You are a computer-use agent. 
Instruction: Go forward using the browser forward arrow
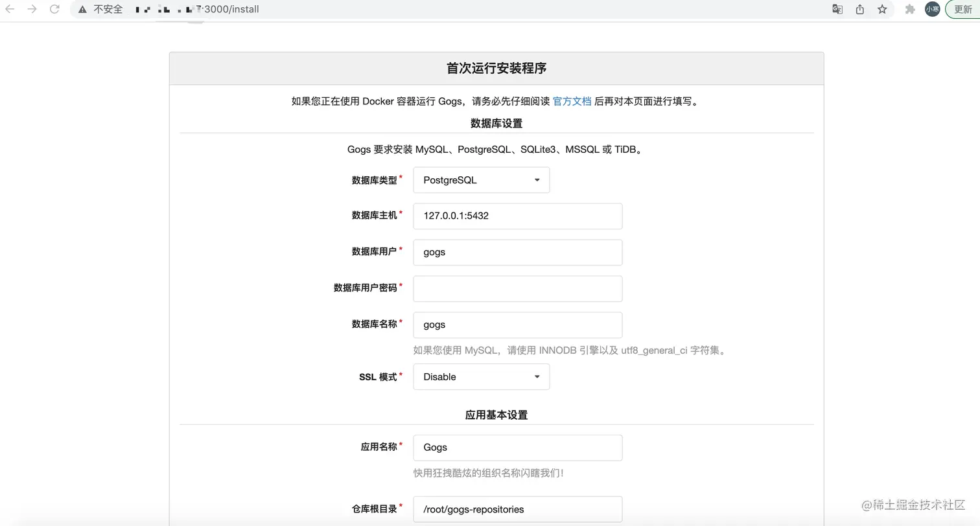pyautogui.click(x=32, y=9)
